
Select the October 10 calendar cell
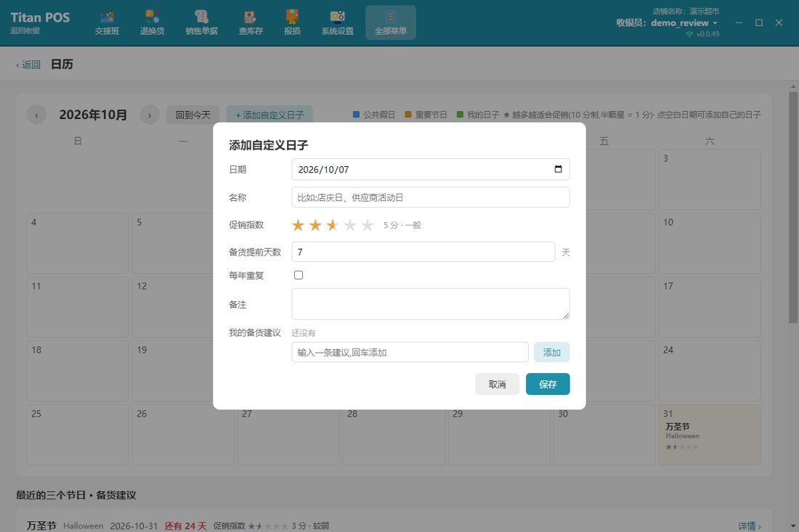point(710,243)
